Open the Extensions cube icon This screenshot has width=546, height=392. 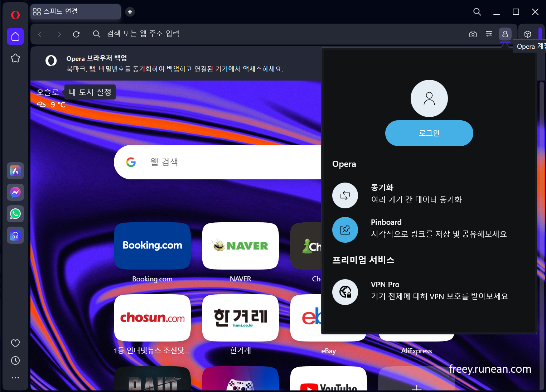point(528,34)
